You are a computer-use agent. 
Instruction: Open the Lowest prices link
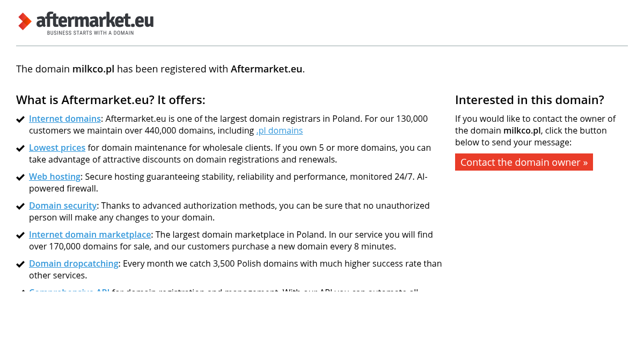(x=57, y=148)
